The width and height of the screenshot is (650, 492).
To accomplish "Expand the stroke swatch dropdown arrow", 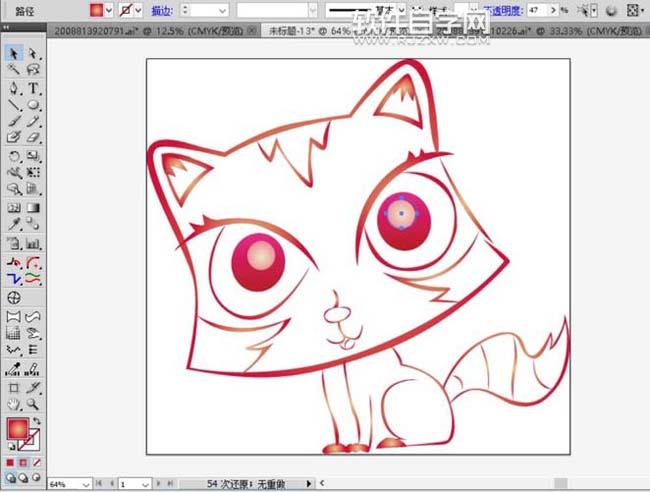I will click(138, 10).
